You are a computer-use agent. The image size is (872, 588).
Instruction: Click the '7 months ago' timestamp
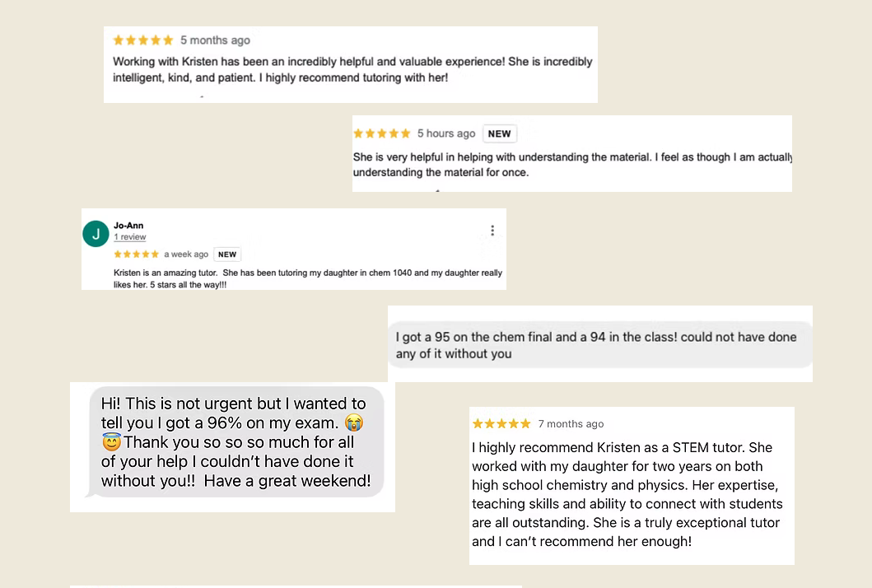click(571, 424)
